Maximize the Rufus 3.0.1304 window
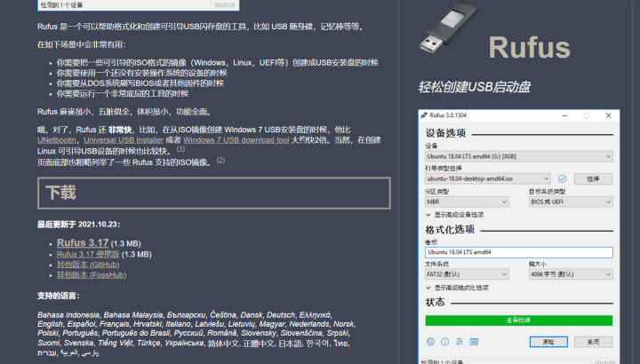The image size is (640, 364). click(587, 115)
